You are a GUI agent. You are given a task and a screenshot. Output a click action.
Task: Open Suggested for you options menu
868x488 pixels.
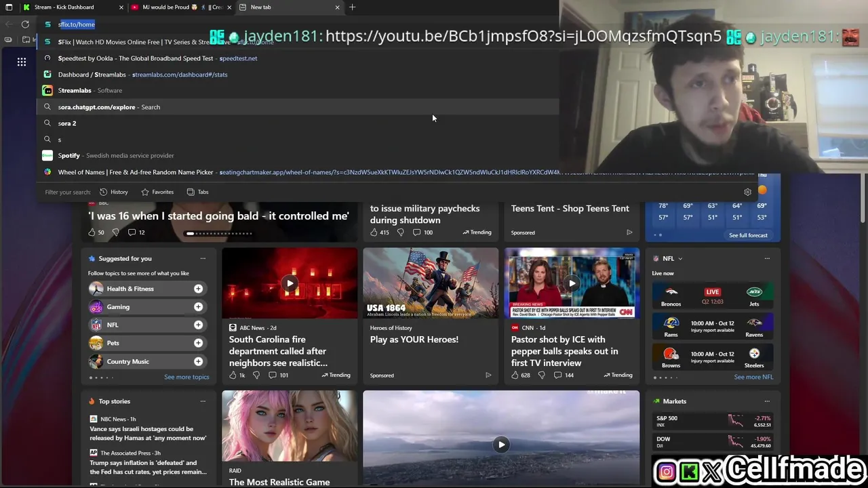point(203,258)
